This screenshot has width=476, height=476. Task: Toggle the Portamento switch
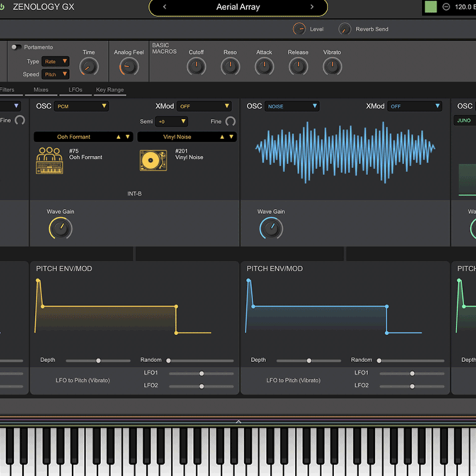point(16,47)
